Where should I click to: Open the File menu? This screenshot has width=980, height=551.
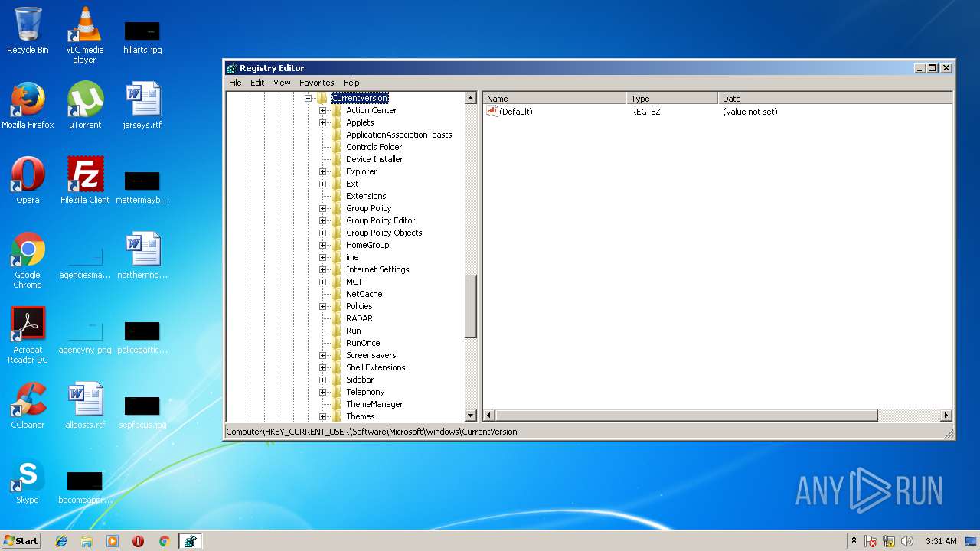tap(235, 83)
